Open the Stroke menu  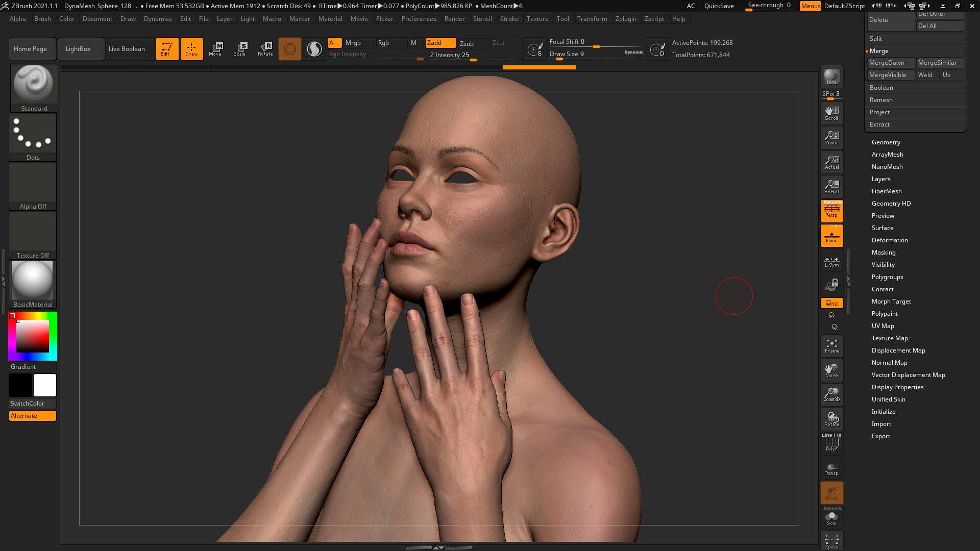[x=509, y=19]
